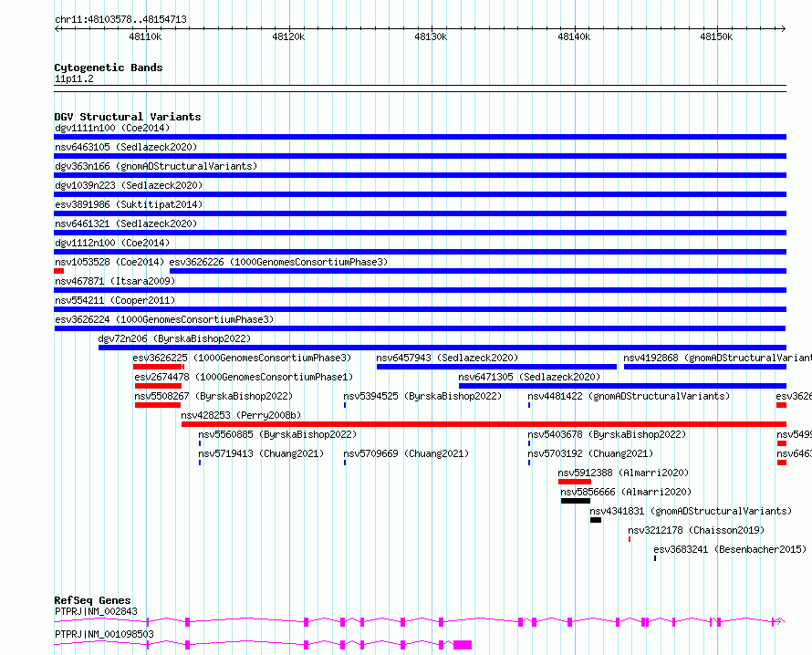Image resolution: width=812 pixels, height=655 pixels.
Task: Select dgv1112n100 (Coe2014) variant label
Action: [112, 243]
